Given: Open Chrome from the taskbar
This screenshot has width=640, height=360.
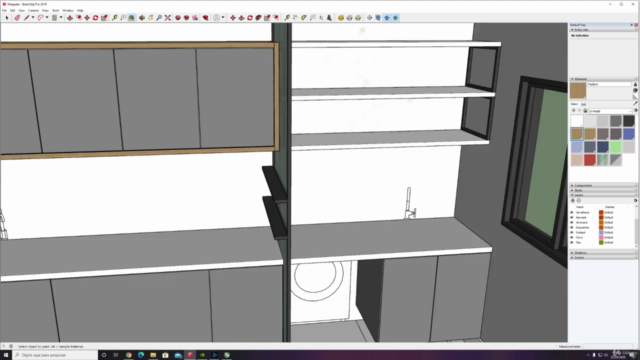Looking at the screenshot, I should [129, 355].
